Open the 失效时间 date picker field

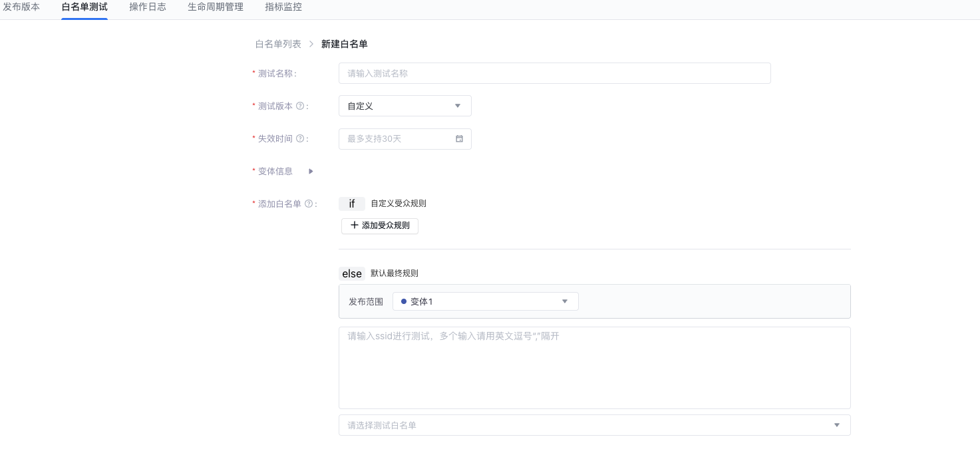405,139
